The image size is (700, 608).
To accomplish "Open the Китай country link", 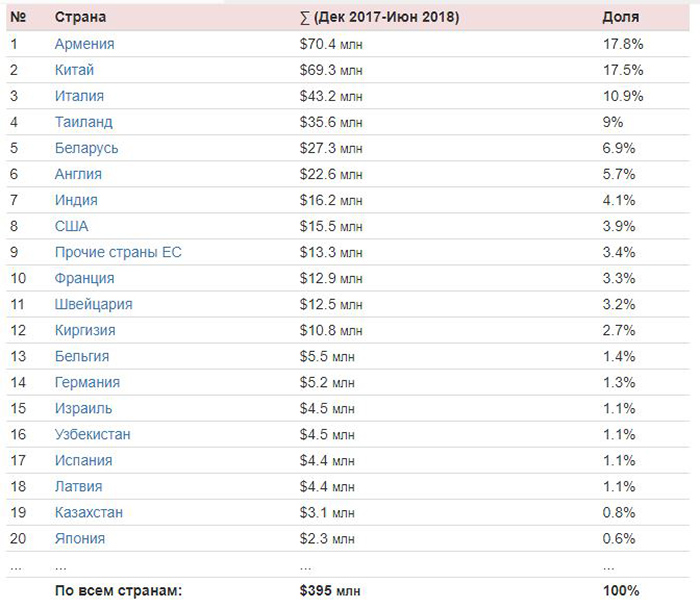I will point(74,70).
